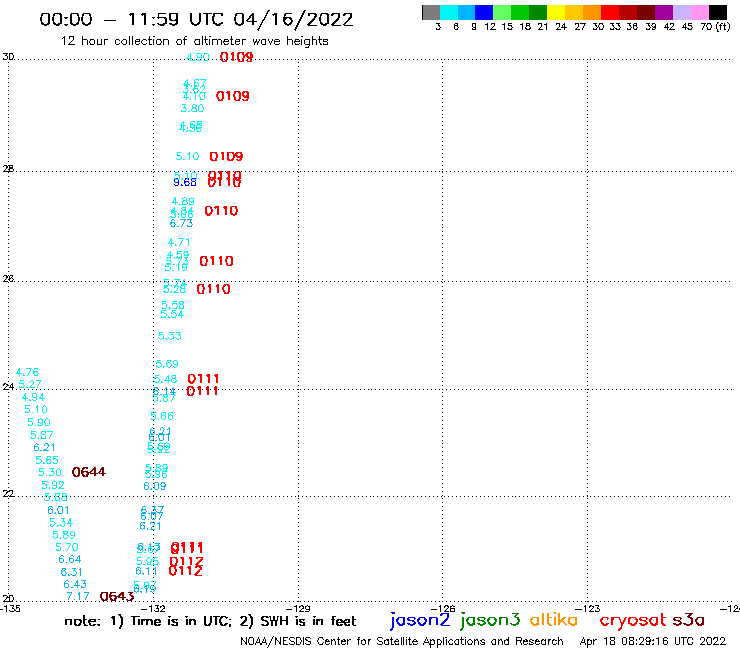This screenshot has height=650, width=740.
Task: Select the latitude 30 axis label
Action: [8, 57]
